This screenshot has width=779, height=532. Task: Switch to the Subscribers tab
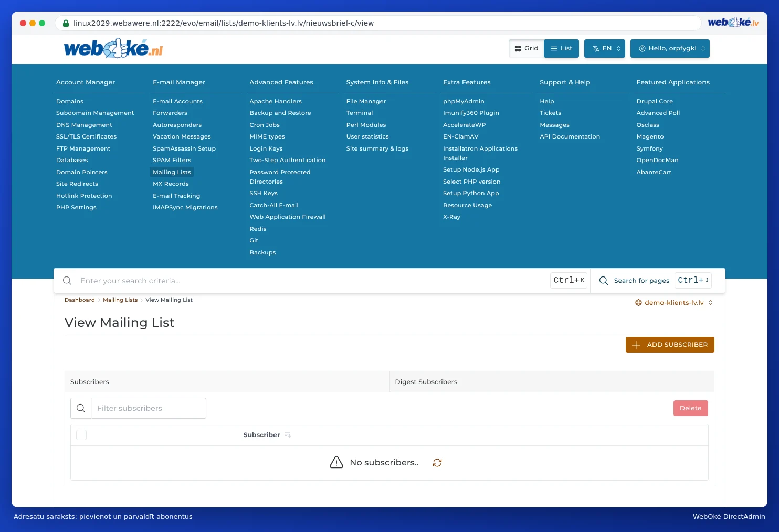[227, 382]
